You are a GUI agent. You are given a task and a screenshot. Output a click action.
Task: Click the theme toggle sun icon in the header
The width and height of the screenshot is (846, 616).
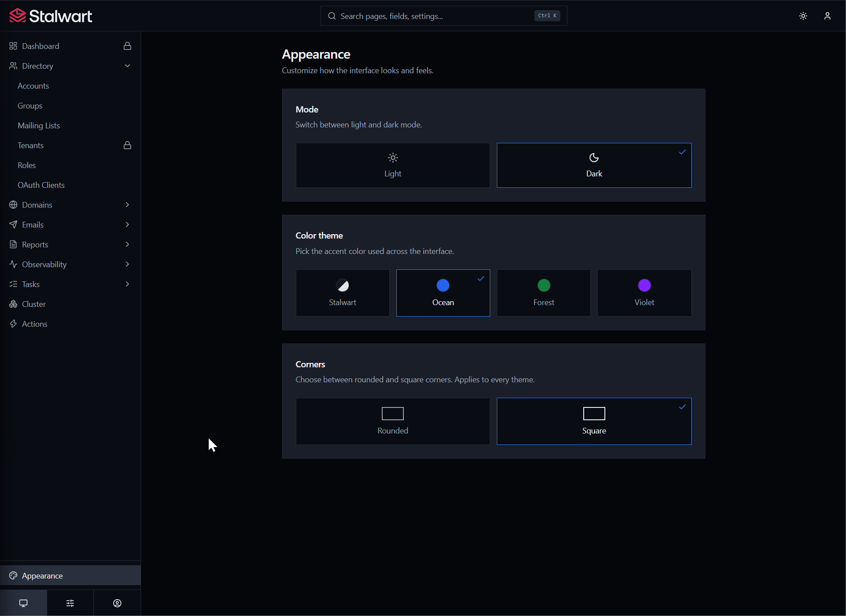click(x=803, y=16)
